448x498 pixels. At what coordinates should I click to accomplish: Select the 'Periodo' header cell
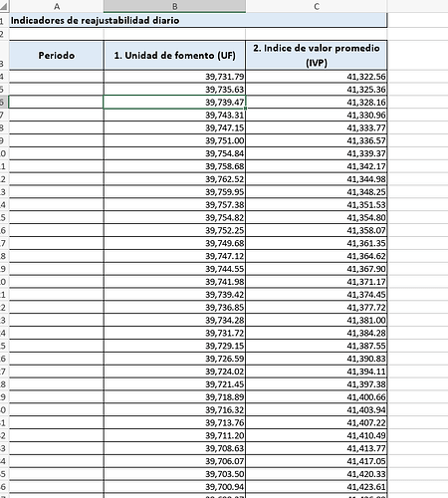(57, 55)
